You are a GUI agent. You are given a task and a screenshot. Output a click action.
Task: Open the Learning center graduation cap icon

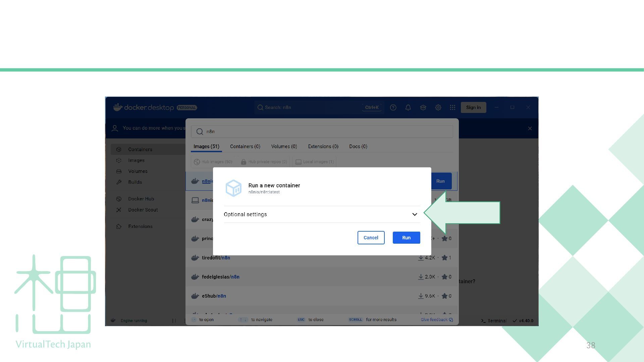point(423,108)
